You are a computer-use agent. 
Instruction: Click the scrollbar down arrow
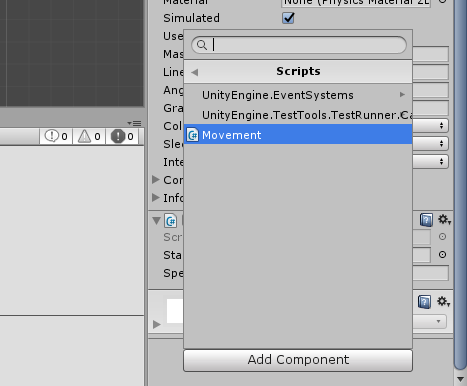point(460,379)
